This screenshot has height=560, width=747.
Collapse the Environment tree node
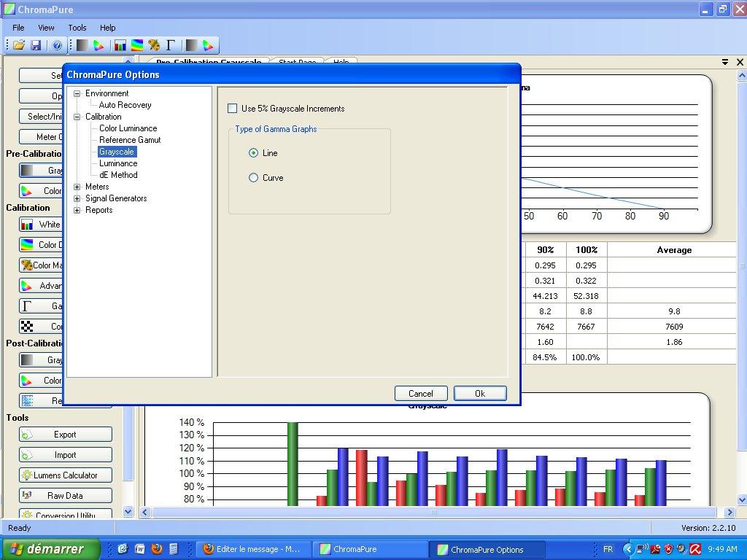(77, 93)
